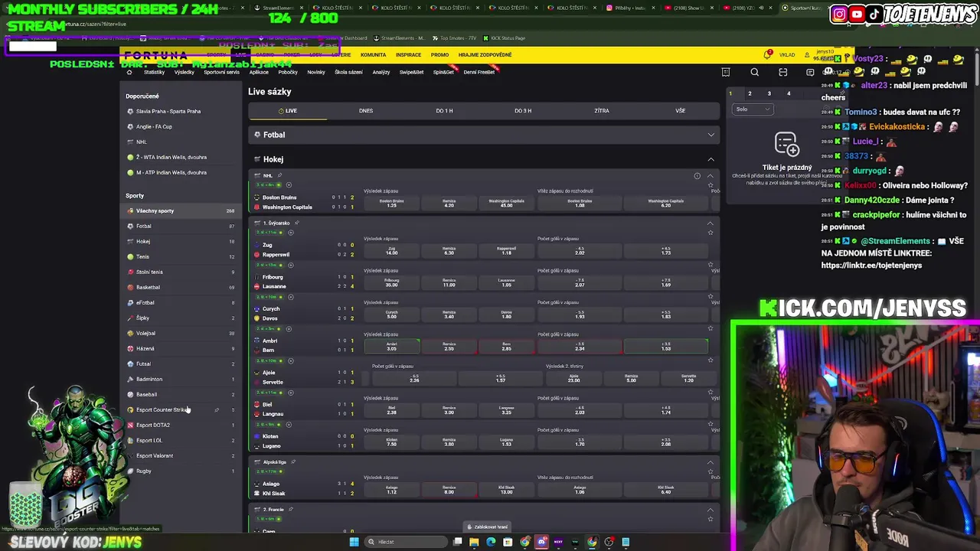The image size is (980, 551).
Task: Open Denní FreeBet in the sub-navigation
Action: click(x=479, y=72)
